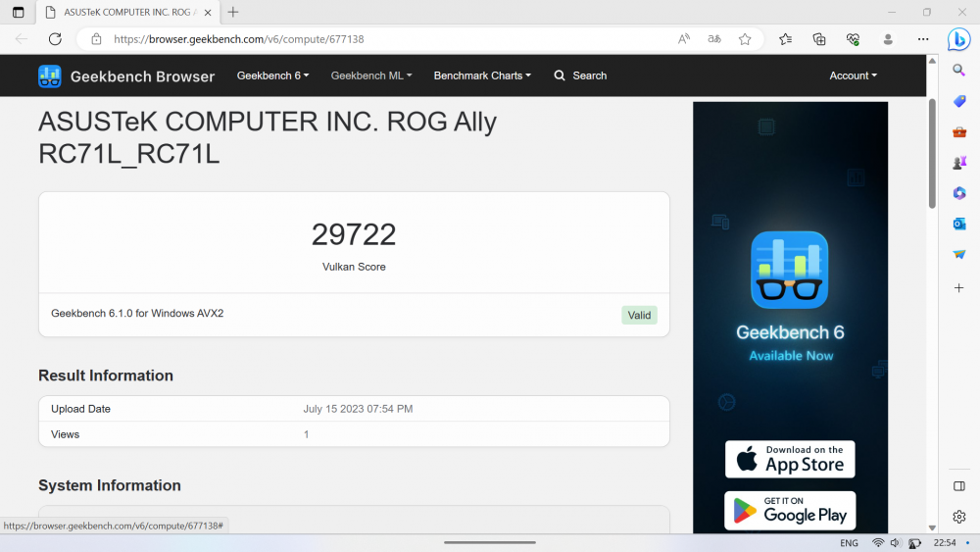The height and width of the screenshot is (552, 980).
Task: Click the volume speaker tray icon
Action: tap(895, 542)
